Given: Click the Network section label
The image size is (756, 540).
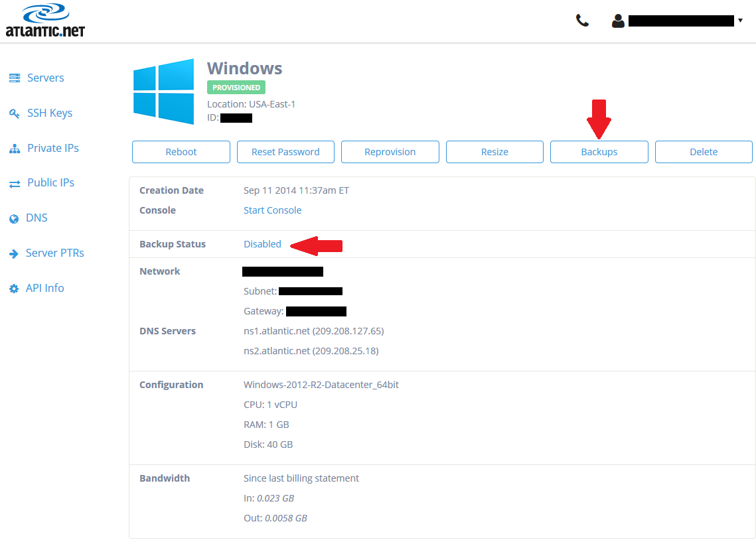Looking at the screenshot, I should pyautogui.click(x=159, y=272).
